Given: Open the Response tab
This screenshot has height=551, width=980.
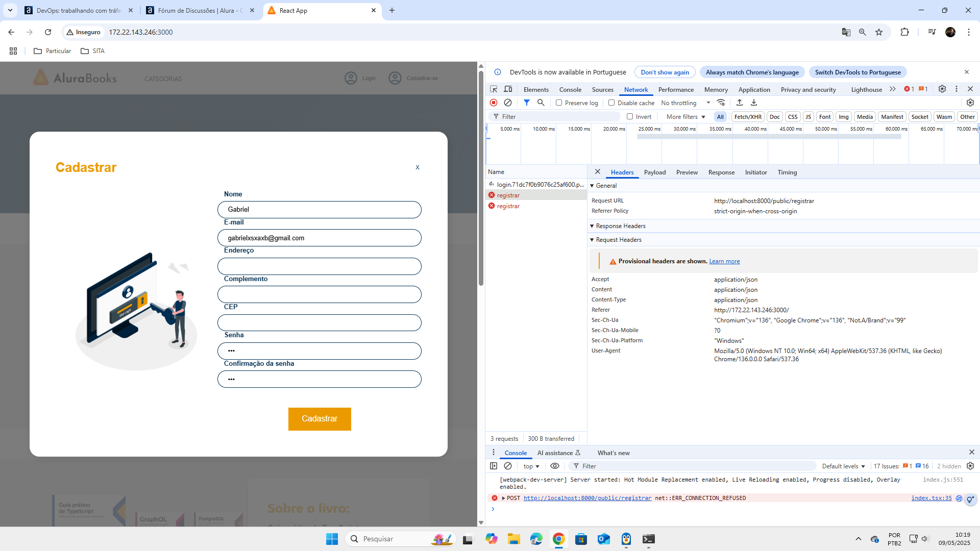Looking at the screenshot, I should 721,172.
